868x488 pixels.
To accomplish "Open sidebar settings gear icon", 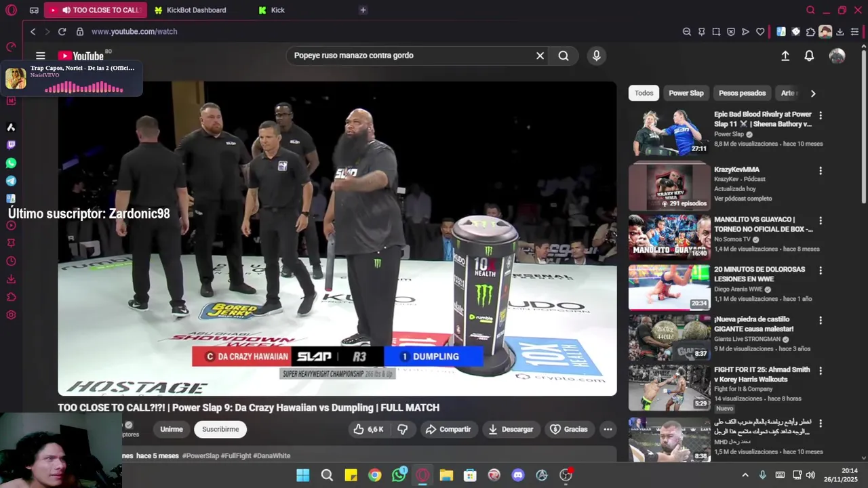I will 11,315.
